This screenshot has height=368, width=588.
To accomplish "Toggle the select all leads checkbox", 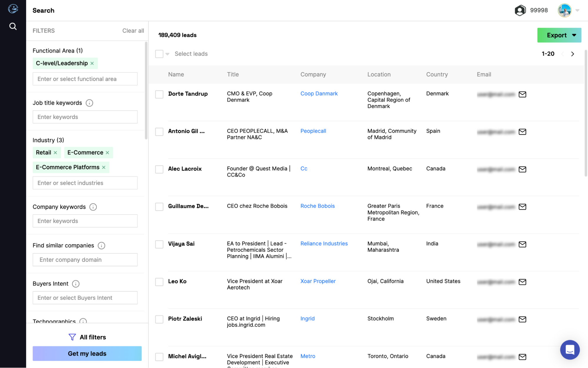I will (x=160, y=53).
